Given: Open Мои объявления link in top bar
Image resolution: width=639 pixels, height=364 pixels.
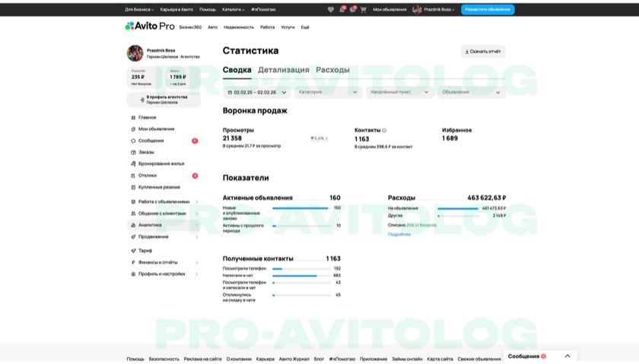Looking at the screenshot, I should [389, 10].
